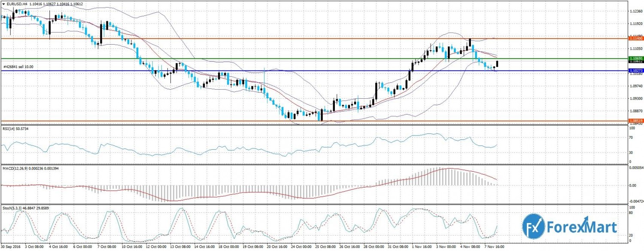Click the black 1.10612 current price label
The height and width of the screenshot is (251, 644).
click(x=635, y=61)
